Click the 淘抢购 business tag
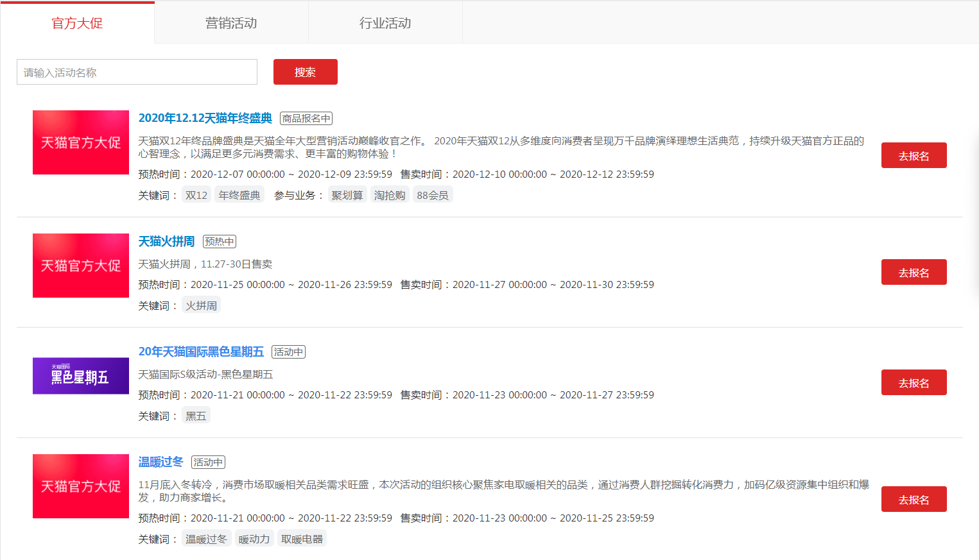Image resolution: width=979 pixels, height=560 pixels. pos(390,195)
